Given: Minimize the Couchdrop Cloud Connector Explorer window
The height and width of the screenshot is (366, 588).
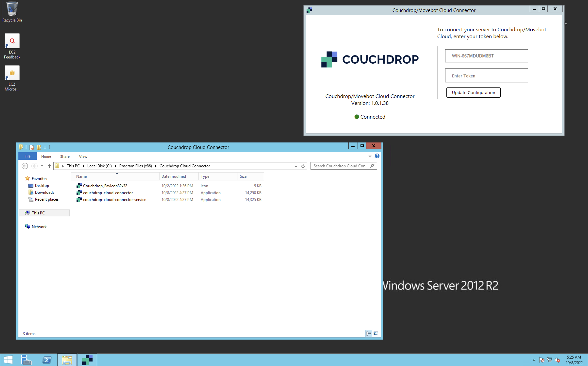Looking at the screenshot, I should coord(353,146).
